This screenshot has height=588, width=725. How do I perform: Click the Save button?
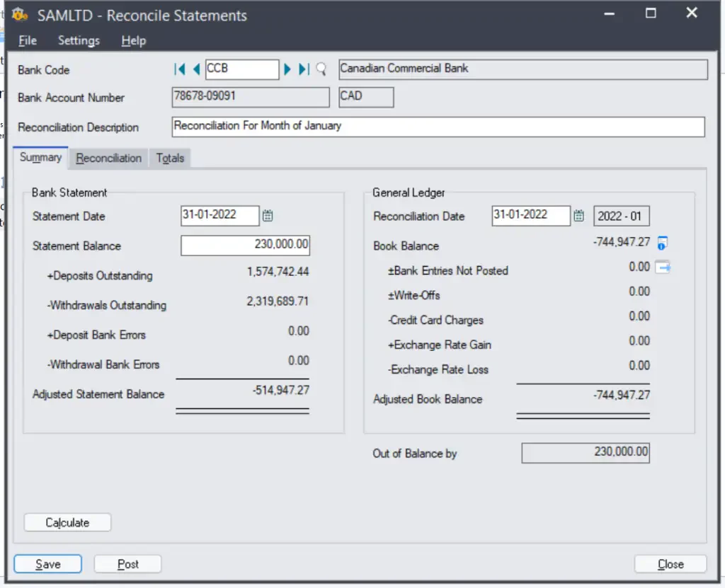pos(48,564)
